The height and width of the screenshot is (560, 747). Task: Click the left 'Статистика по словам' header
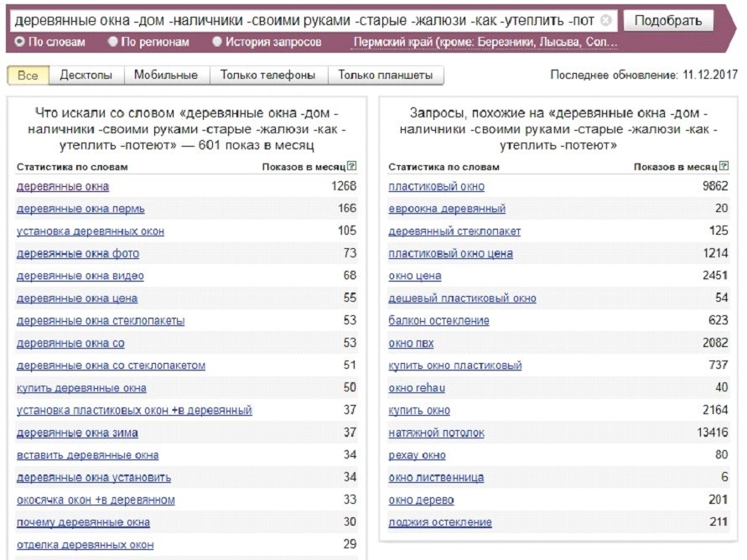click(x=72, y=167)
